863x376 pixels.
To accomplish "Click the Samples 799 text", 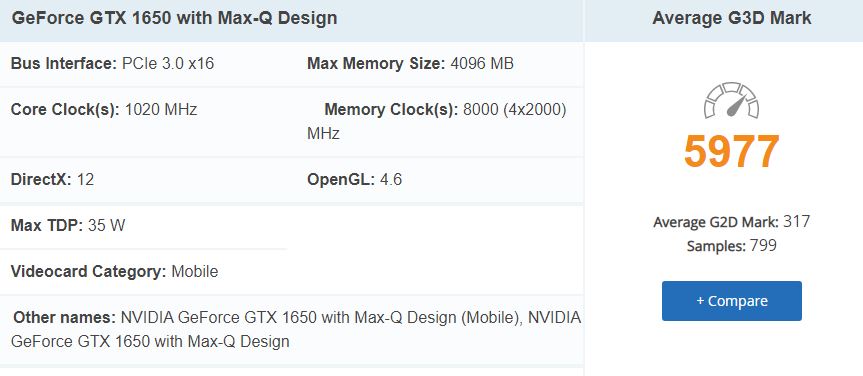I will pos(731,246).
